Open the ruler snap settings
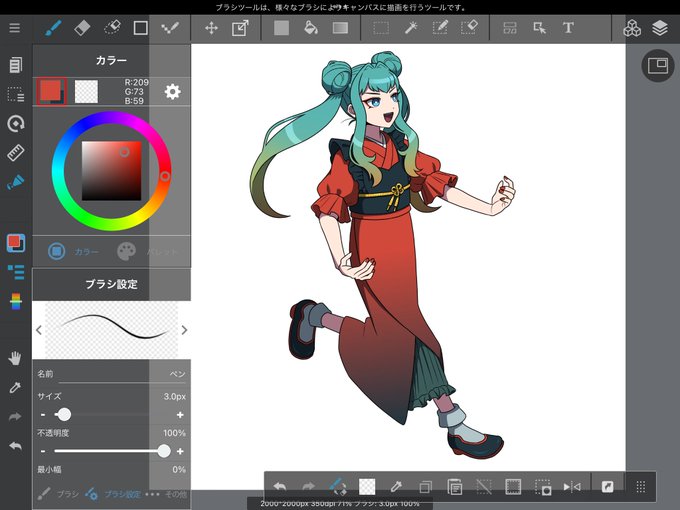The width and height of the screenshot is (680, 510). click(x=16, y=153)
